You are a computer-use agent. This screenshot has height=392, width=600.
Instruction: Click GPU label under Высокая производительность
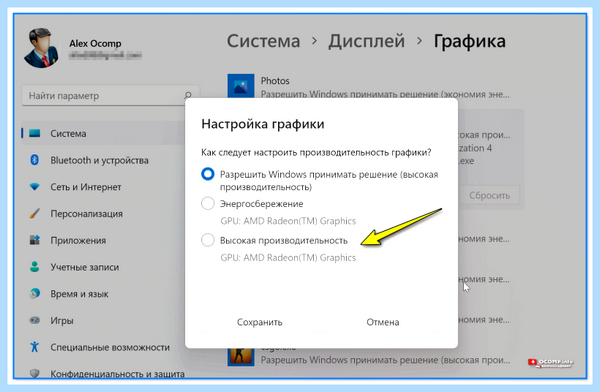(288, 258)
